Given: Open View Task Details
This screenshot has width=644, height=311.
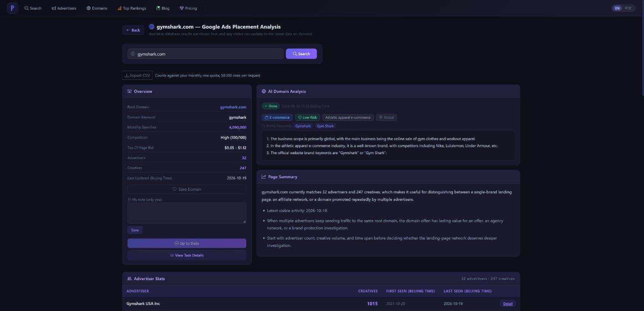Looking at the screenshot, I should 186,255.
